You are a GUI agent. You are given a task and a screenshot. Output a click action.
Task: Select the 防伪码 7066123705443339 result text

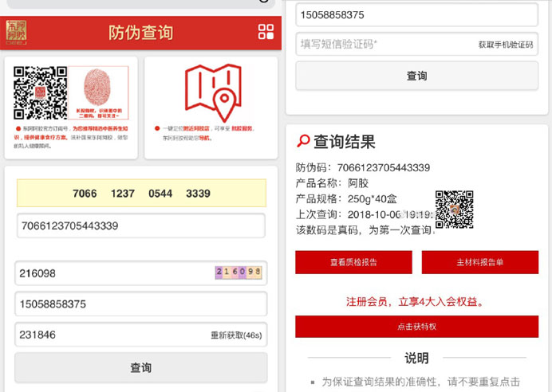click(x=363, y=167)
